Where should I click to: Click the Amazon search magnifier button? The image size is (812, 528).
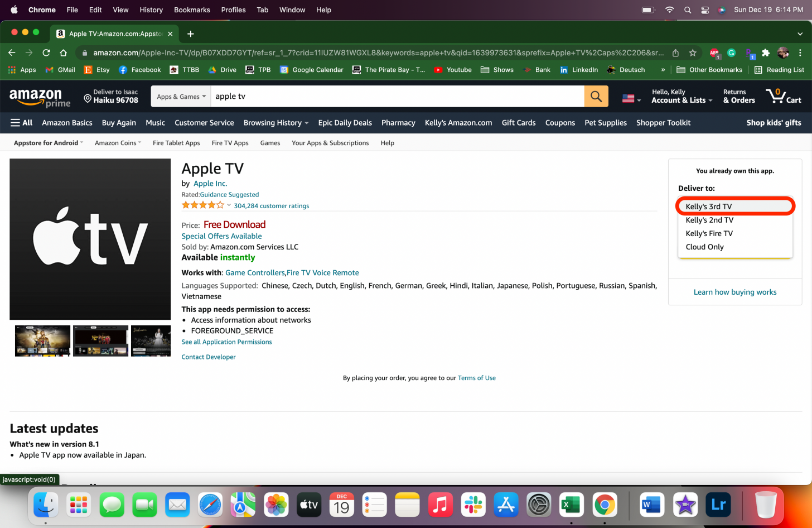tap(596, 97)
